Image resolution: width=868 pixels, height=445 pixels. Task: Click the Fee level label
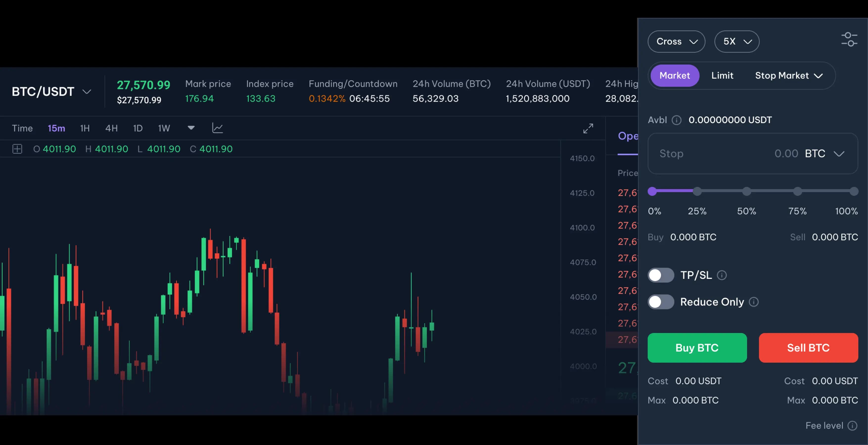(824, 426)
